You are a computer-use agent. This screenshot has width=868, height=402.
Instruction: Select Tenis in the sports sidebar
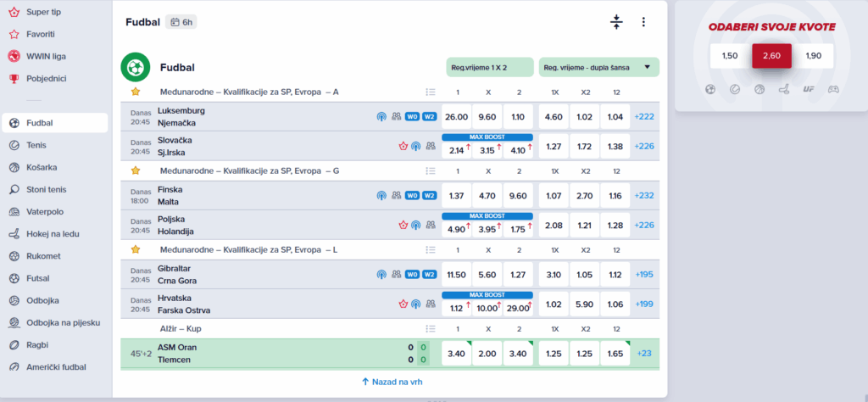point(35,145)
